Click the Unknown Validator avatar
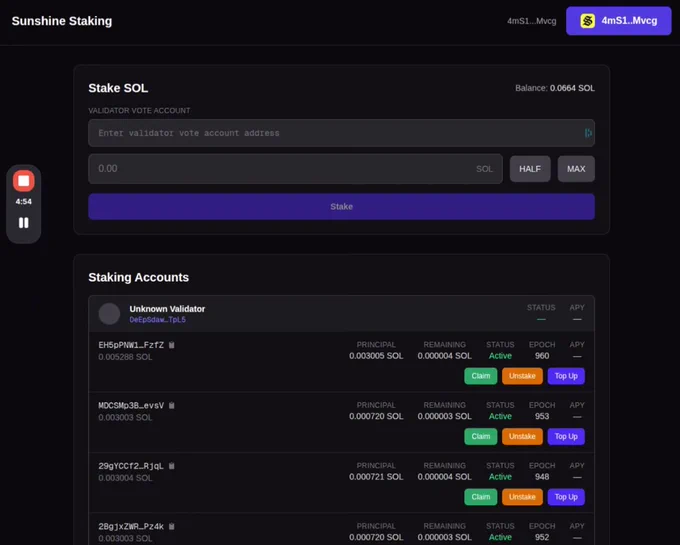 (x=109, y=313)
